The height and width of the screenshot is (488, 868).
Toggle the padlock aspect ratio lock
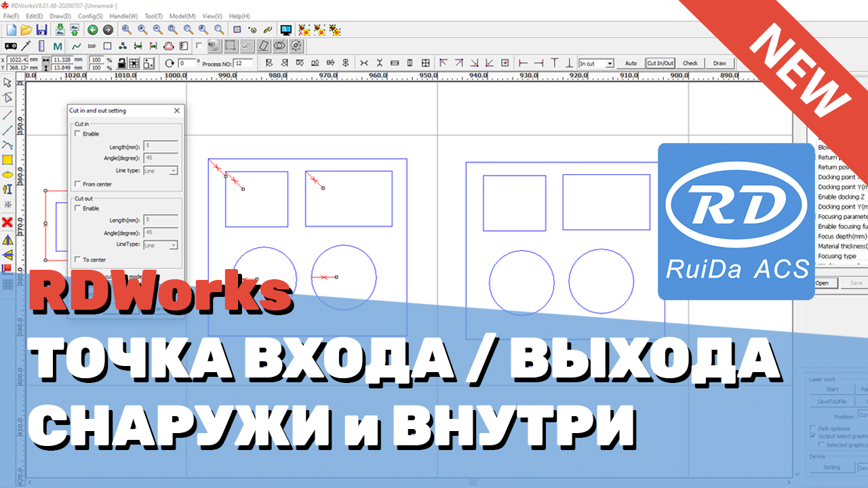[x=121, y=63]
